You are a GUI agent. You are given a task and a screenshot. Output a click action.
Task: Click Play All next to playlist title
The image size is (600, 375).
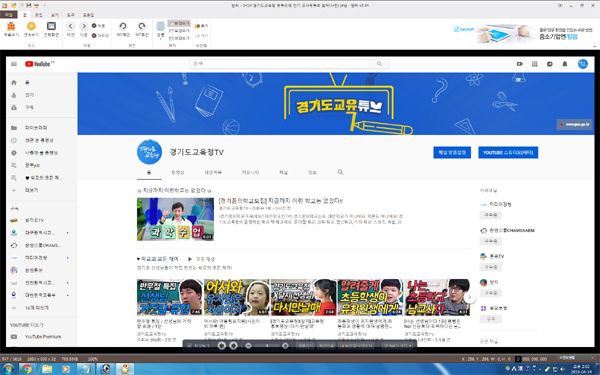[x=202, y=259]
